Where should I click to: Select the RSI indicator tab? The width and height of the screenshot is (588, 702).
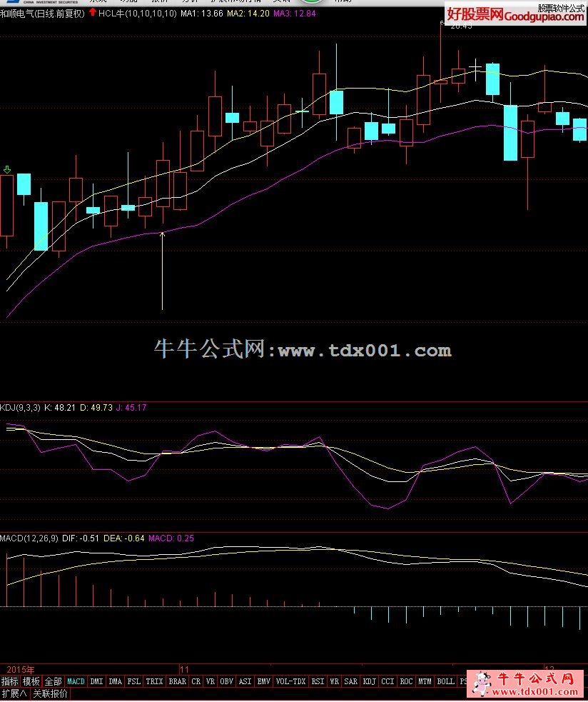pyautogui.click(x=318, y=681)
